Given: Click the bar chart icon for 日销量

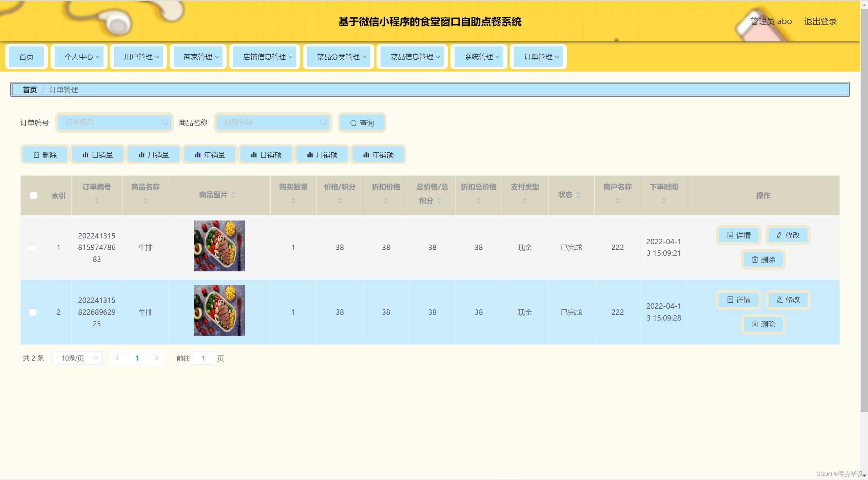Looking at the screenshot, I should [x=85, y=155].
